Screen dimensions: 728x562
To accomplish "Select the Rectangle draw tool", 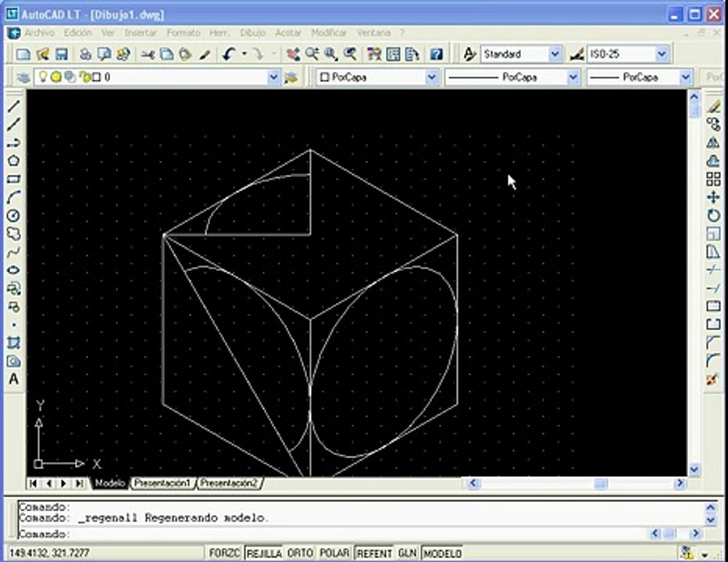I will 14,179.
